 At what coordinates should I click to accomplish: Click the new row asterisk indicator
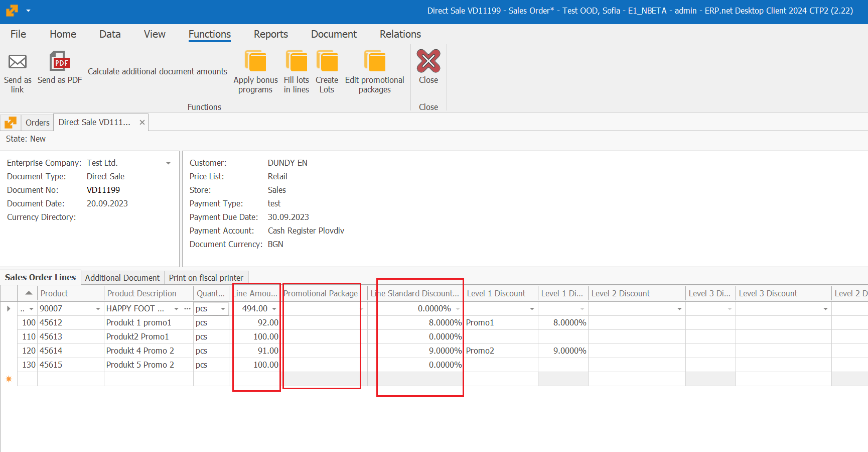tap(9, 379)
